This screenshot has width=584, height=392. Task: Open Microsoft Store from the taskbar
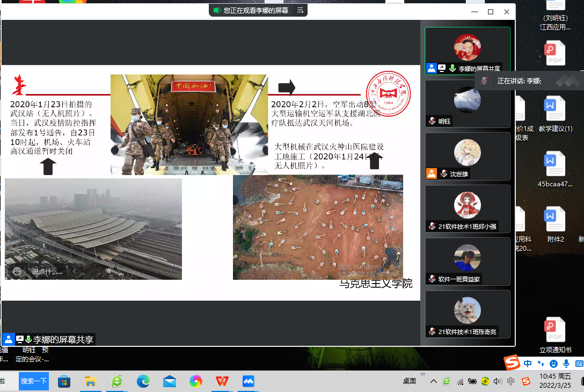pos(64,382)
